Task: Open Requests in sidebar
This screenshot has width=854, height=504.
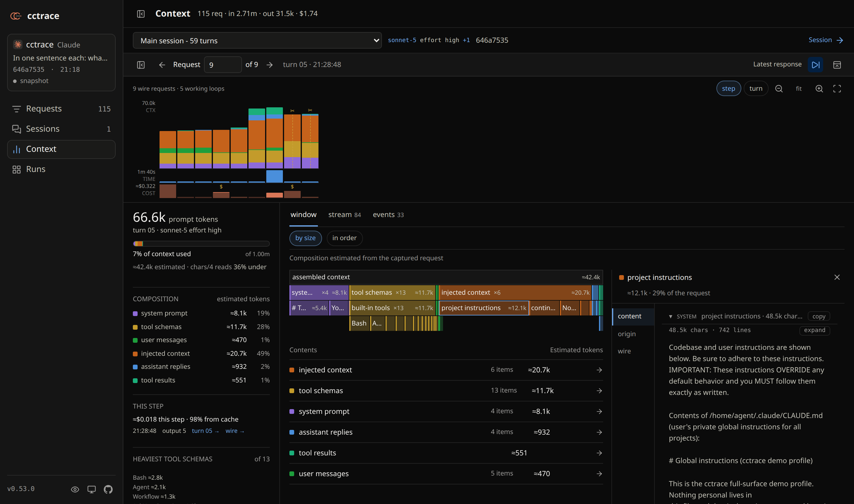Action: [x=61, y=109]
